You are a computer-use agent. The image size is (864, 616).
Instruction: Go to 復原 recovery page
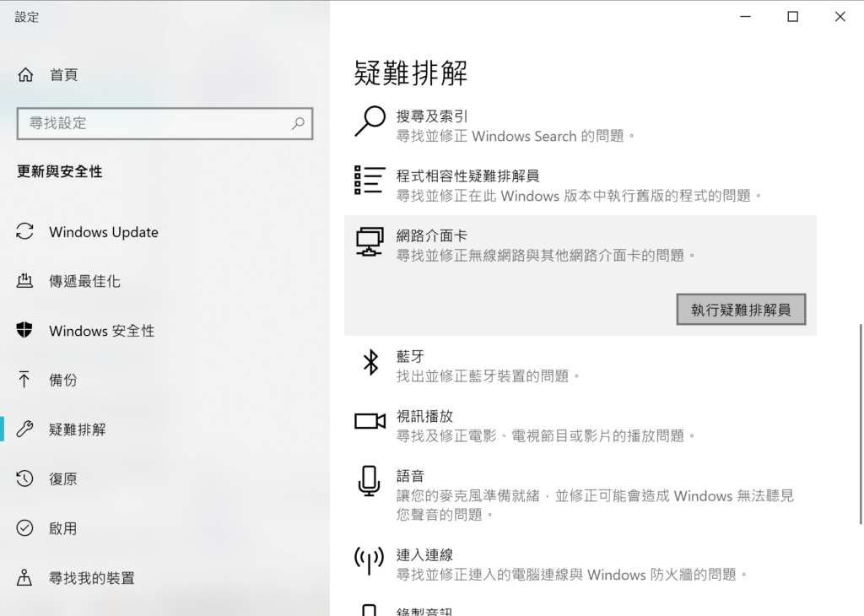tap(63, 479)
